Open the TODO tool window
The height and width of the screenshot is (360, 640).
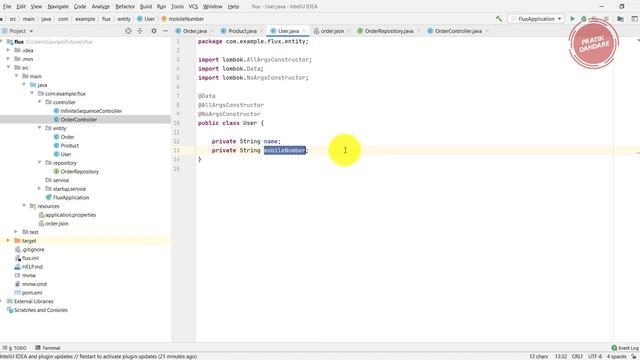(x=15, y=348)
